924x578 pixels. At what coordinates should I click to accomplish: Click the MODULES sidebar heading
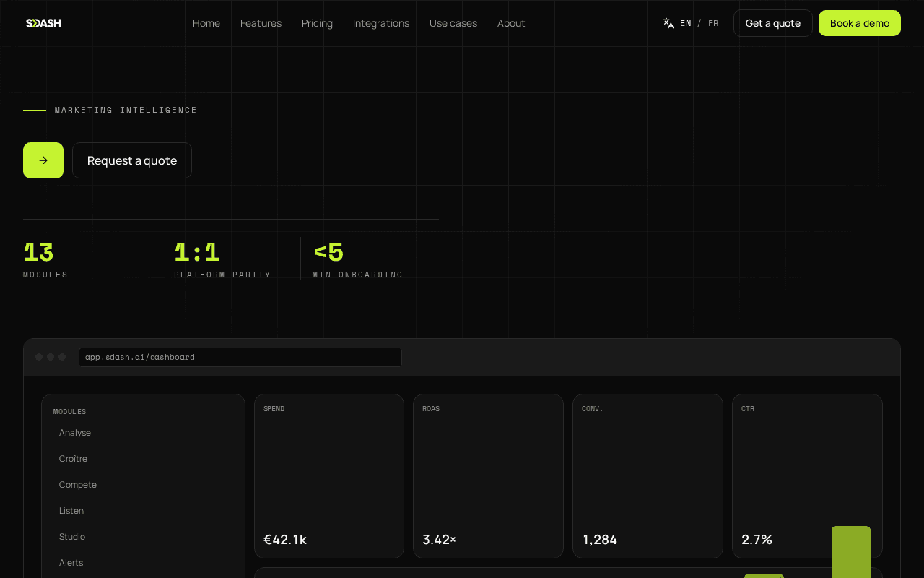[69, 412]
